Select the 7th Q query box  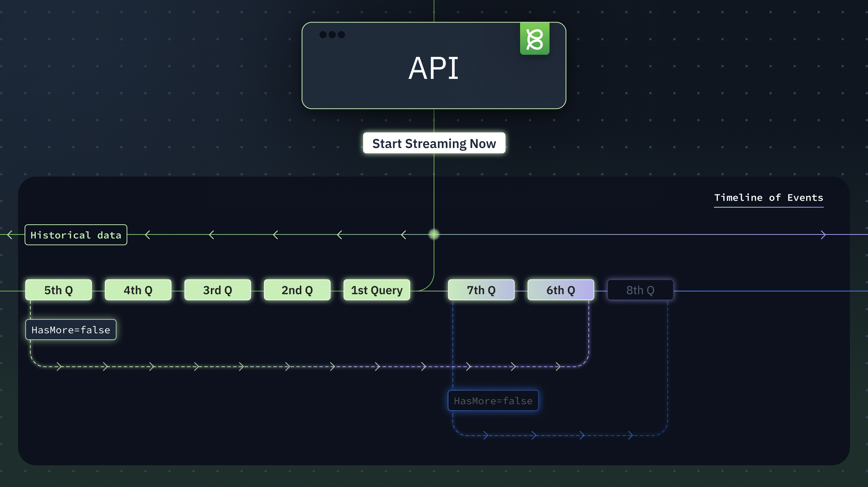coord(481,290)
